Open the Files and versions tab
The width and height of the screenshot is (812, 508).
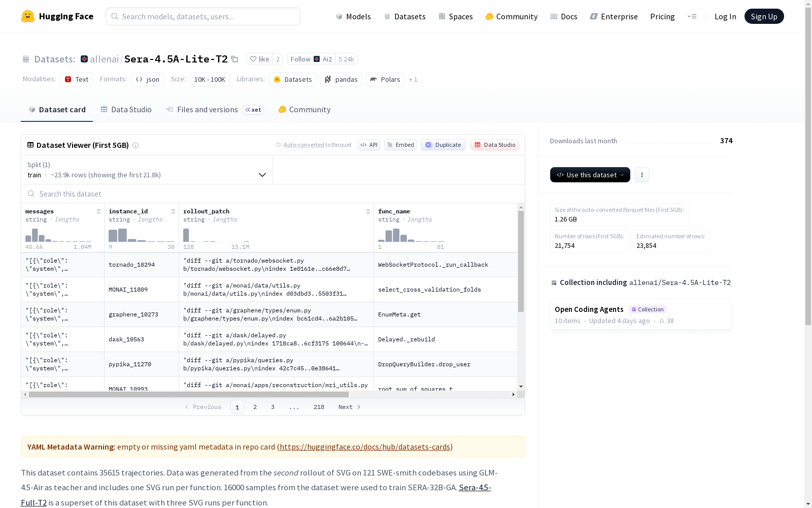215,110
